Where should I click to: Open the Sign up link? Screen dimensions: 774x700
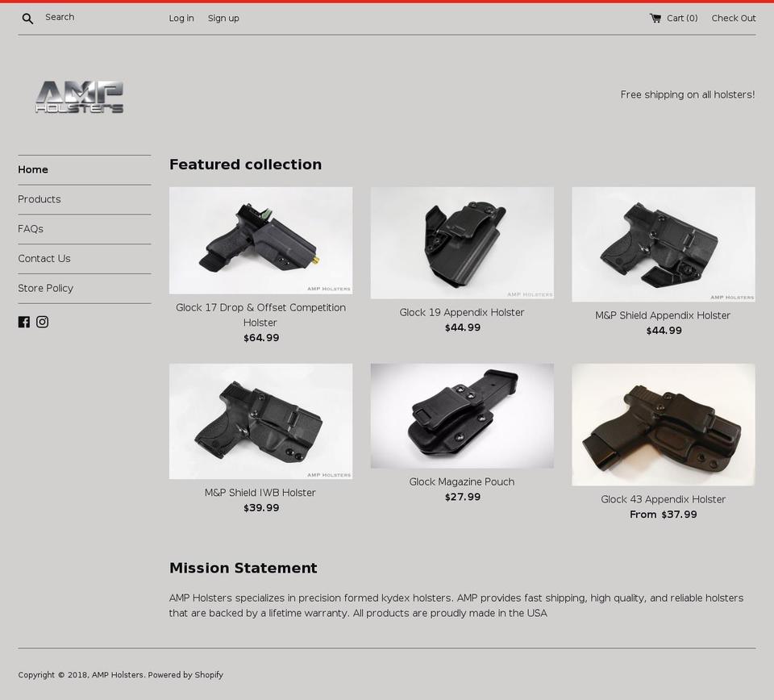tap(223, 19)
